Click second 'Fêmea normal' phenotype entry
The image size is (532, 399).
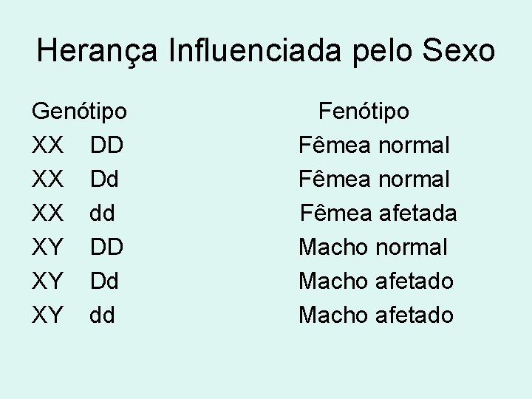click(x=374, y=180)
